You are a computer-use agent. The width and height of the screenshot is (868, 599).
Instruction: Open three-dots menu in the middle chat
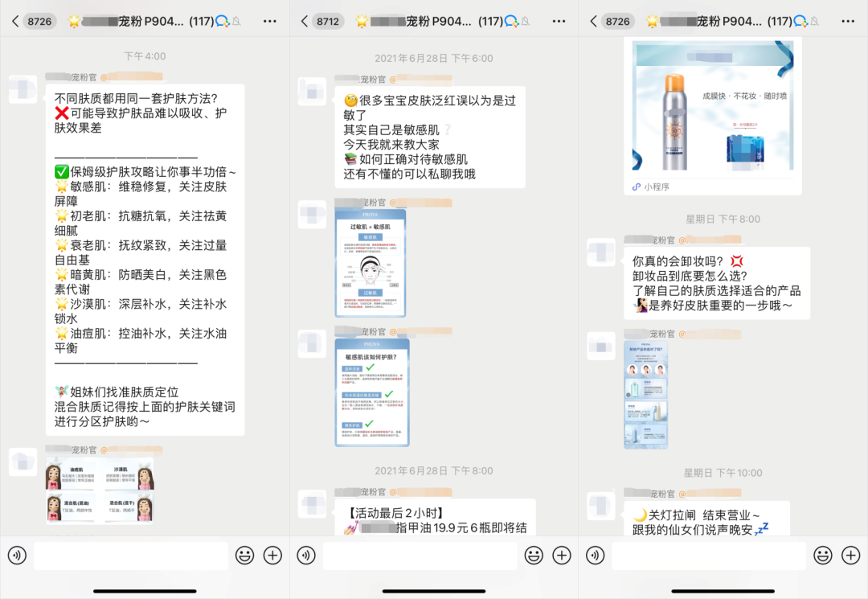[x=559, y=21]
